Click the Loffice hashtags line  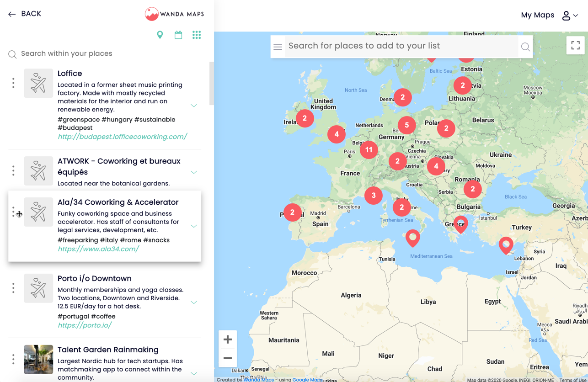click(117, 124)
